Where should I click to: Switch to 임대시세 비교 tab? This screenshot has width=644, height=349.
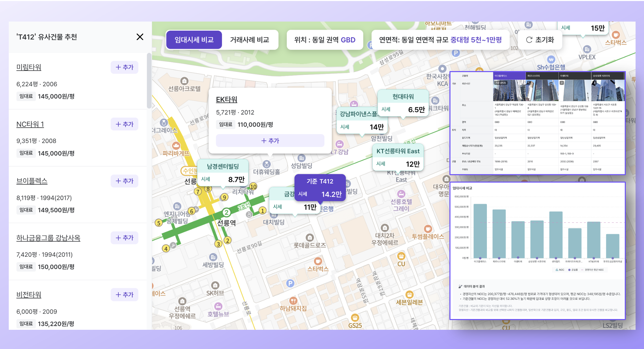[x=194, y=40]
